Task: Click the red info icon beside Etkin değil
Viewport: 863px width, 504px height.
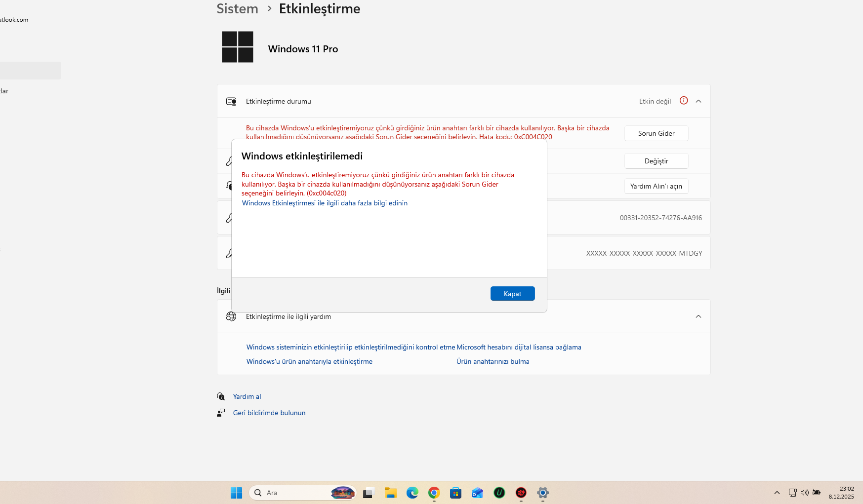Action: 684,101
